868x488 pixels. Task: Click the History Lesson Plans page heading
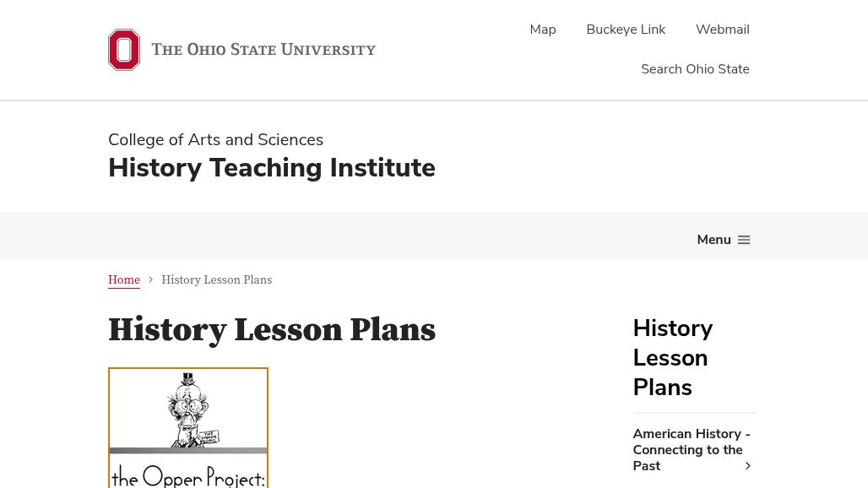271,330
